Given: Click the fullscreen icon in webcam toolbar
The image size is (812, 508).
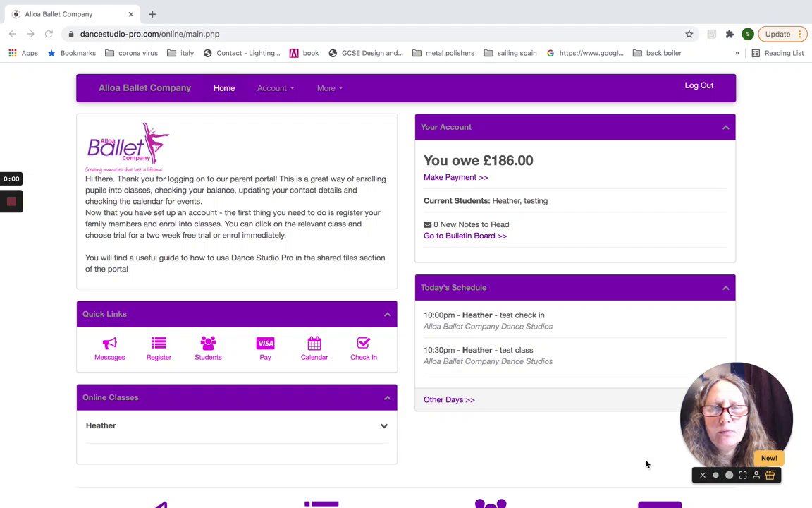Looking at the screenshot, I should pyautogui.click(x=743, y=475).
